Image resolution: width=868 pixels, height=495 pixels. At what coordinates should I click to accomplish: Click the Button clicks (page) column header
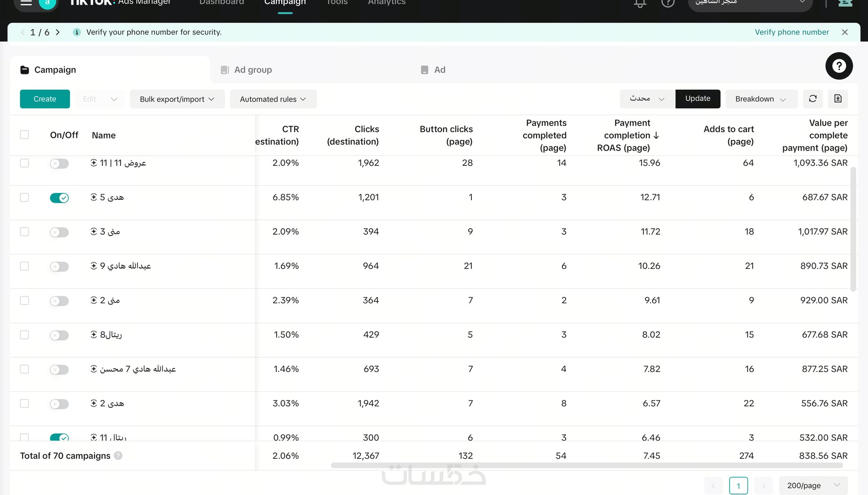click(446, 135)
